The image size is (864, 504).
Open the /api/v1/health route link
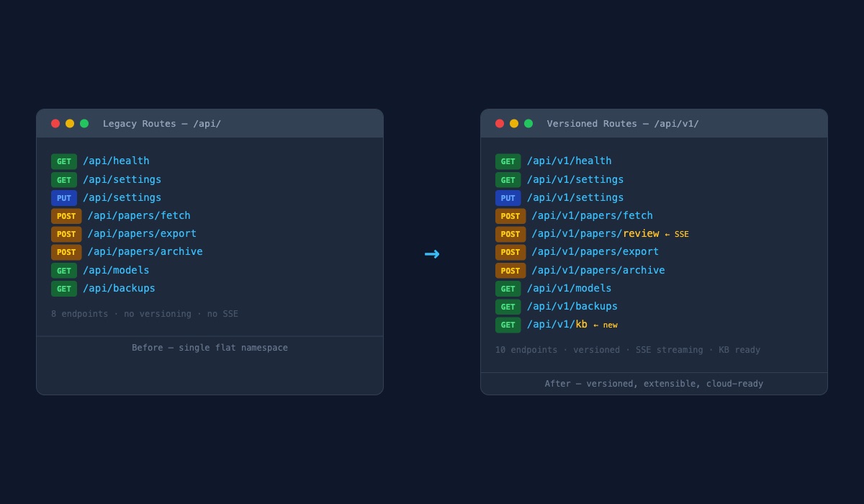pos(570,161)
